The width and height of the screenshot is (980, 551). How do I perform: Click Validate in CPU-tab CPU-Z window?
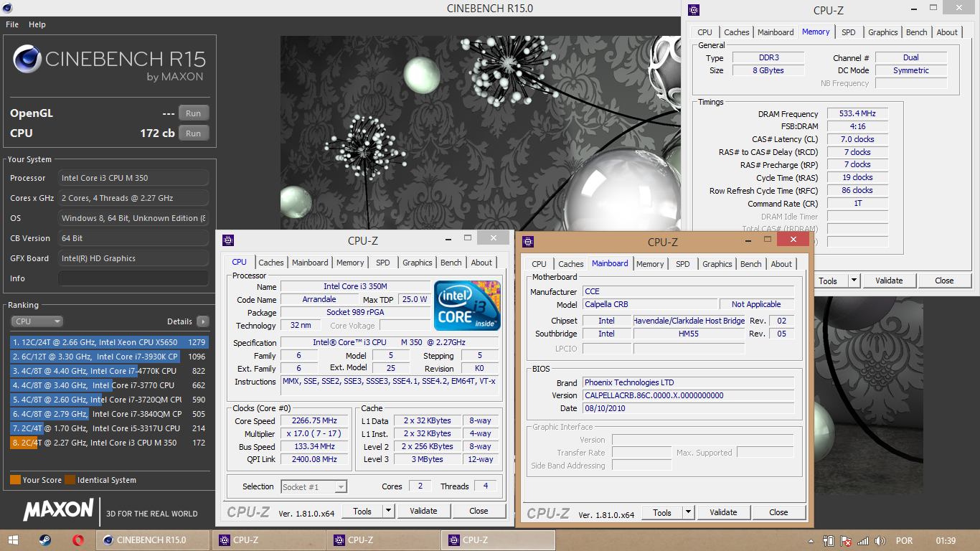point(423,511)
